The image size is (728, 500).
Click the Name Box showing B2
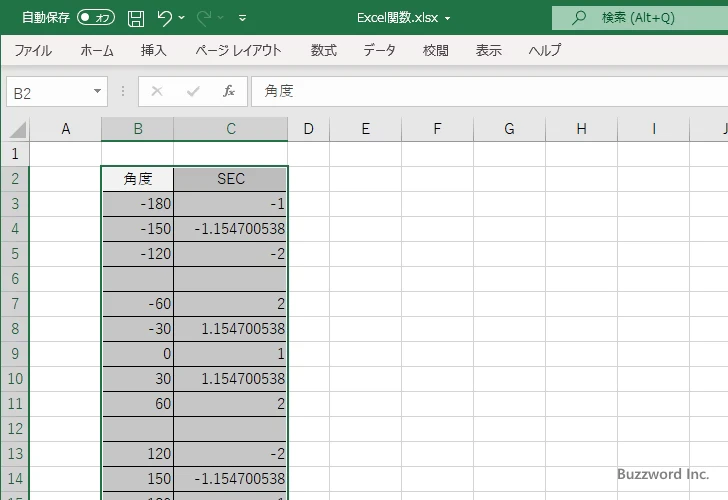coord(49,92)
